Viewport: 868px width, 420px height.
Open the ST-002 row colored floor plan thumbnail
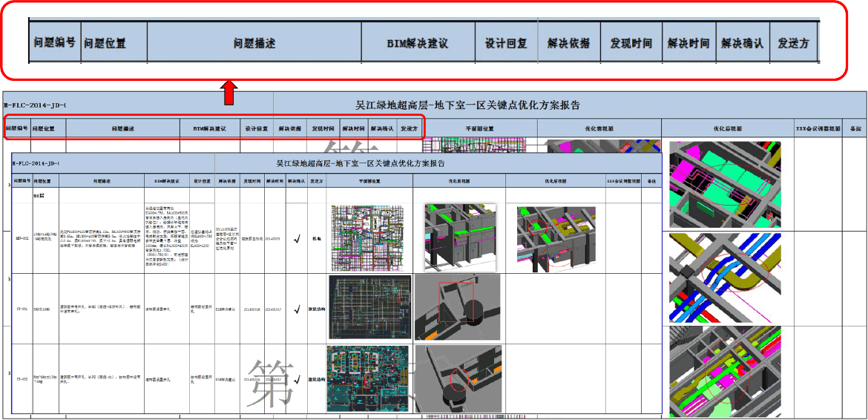(x=369, y=378)
